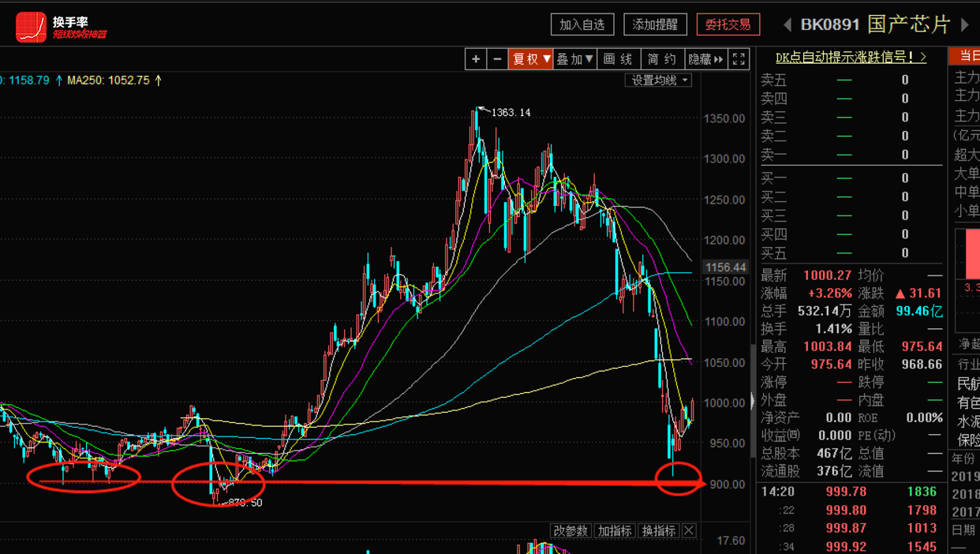Open 委托交易 trading button
Image resolution: width=980 pixels, height=554 pixels.
coord(728,24)
